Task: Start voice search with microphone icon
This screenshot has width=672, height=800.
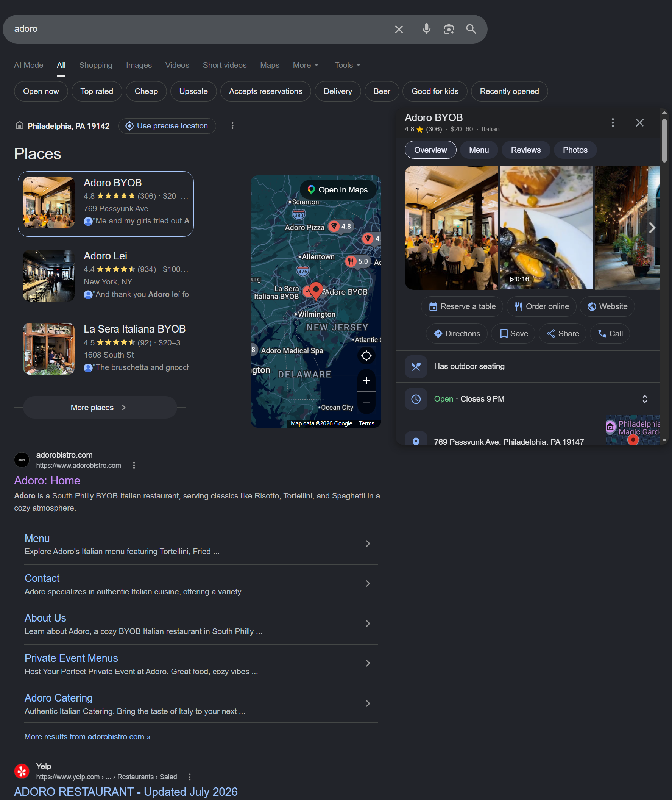Action: click(x=426, y=29)
